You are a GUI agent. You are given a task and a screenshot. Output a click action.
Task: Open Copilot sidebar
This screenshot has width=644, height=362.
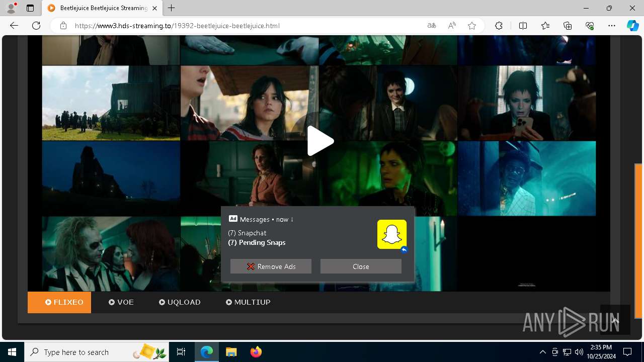click(632, 26)
